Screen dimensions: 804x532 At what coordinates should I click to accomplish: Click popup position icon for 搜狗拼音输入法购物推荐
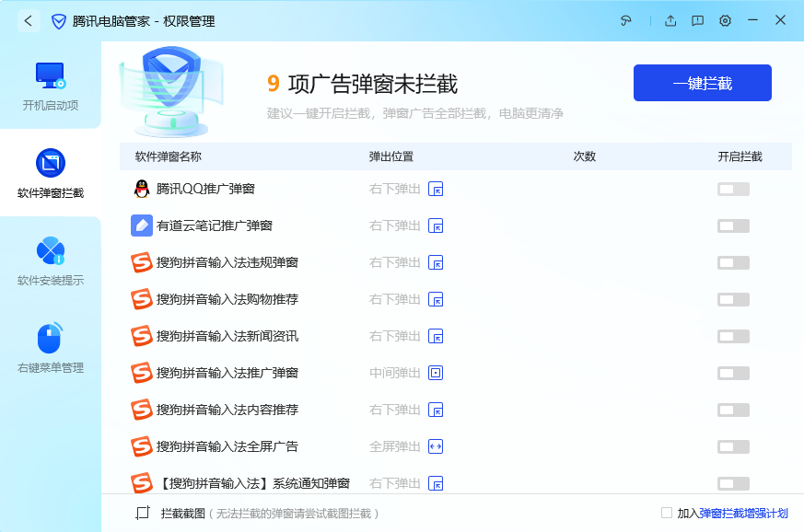coord(436,299)
